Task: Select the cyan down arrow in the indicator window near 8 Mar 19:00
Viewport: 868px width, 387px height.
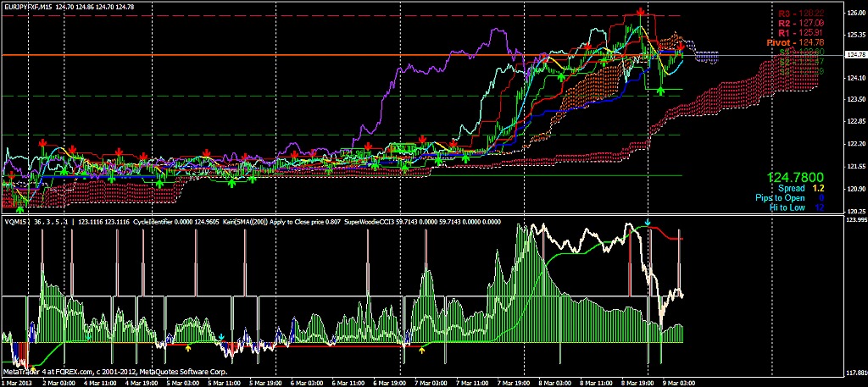Action: (x=648, y=223)
